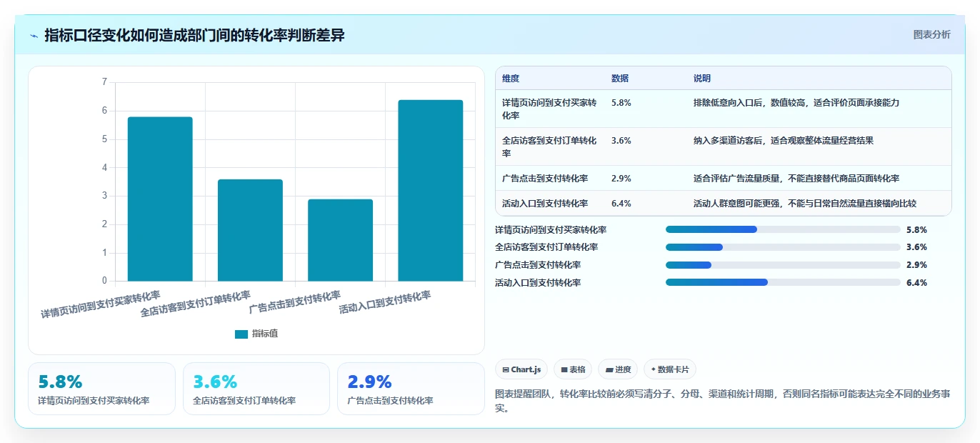Click the 6.4% value in table
Image resolution: width=980 pixels, height=443 pixels.
point(621,204)
